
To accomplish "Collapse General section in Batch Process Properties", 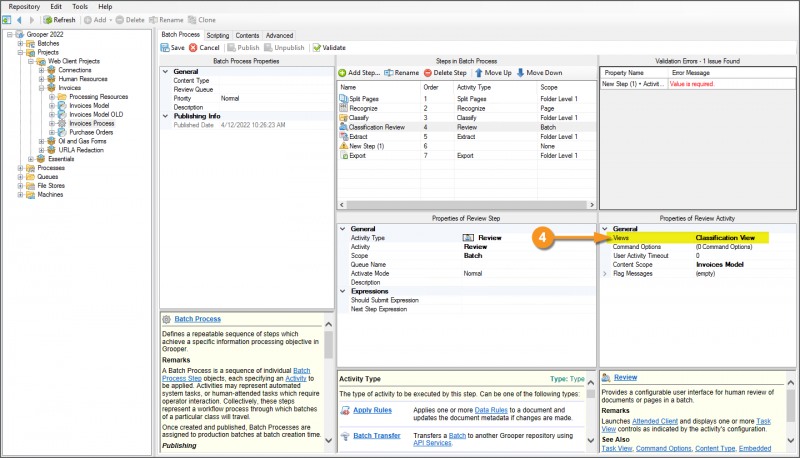I will pos(165,72).
